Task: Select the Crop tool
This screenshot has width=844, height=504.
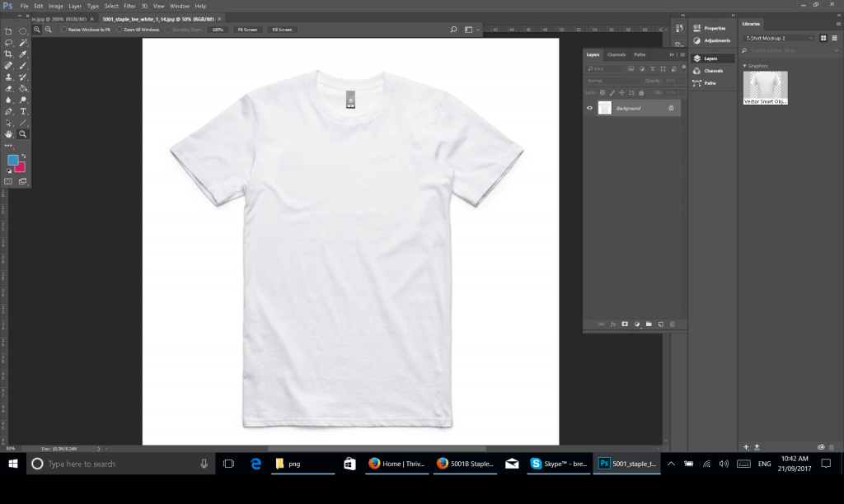Action: coord(8,54)
